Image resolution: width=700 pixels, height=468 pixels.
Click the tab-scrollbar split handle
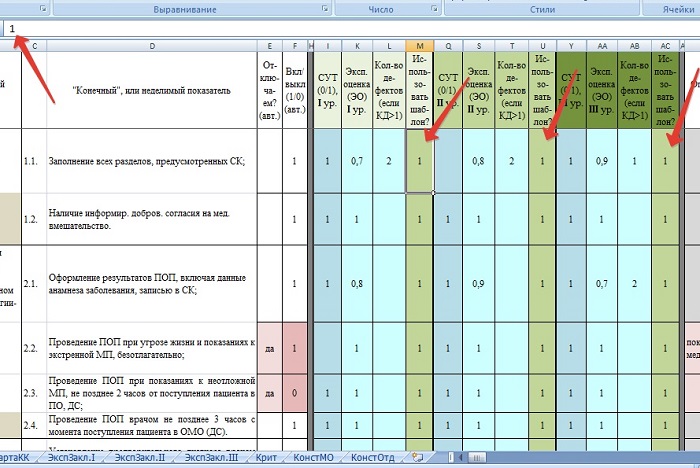(x=451, y=457)
